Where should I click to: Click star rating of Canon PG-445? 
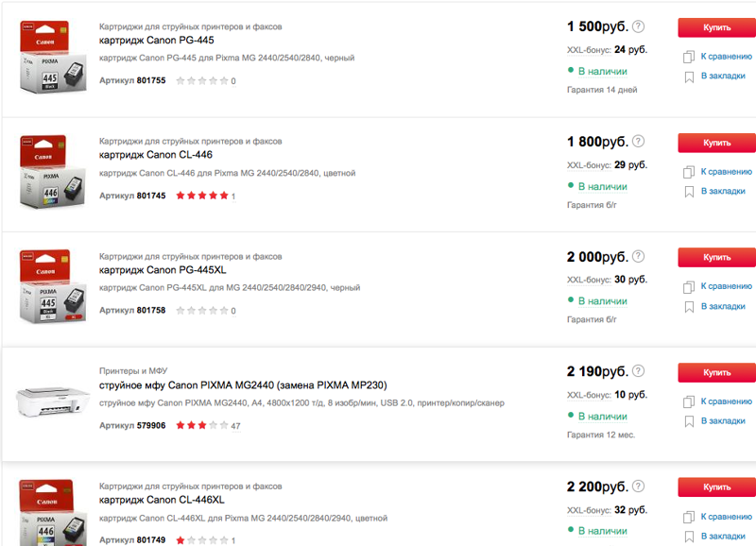(202, 81)
